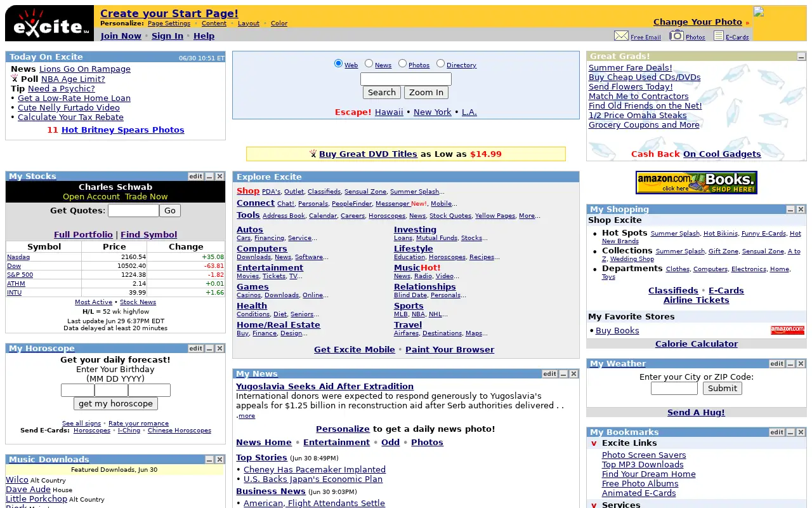Click the Excite logo
This screenshot has height=508, width=812.
click(x=49, y=23)
